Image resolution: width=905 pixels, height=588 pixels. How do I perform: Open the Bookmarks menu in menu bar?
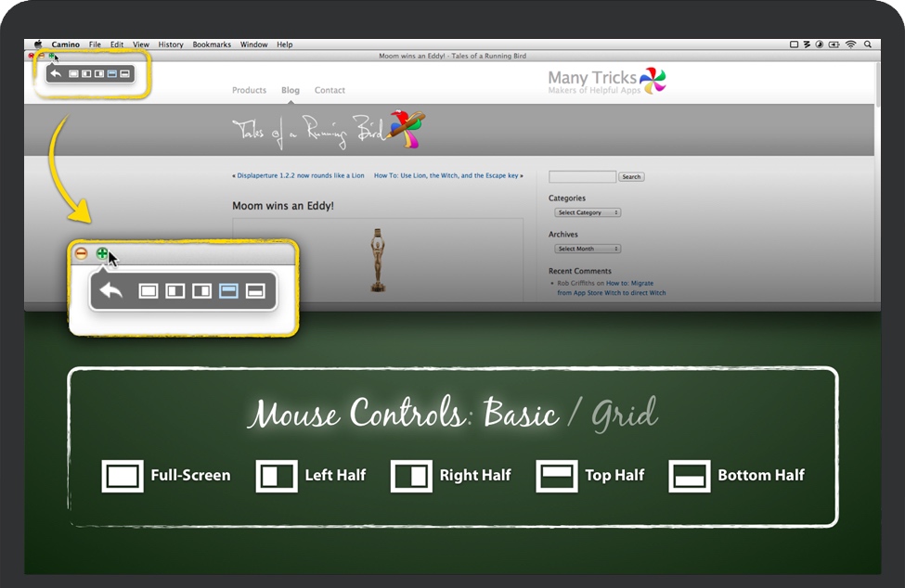(212, 45)
